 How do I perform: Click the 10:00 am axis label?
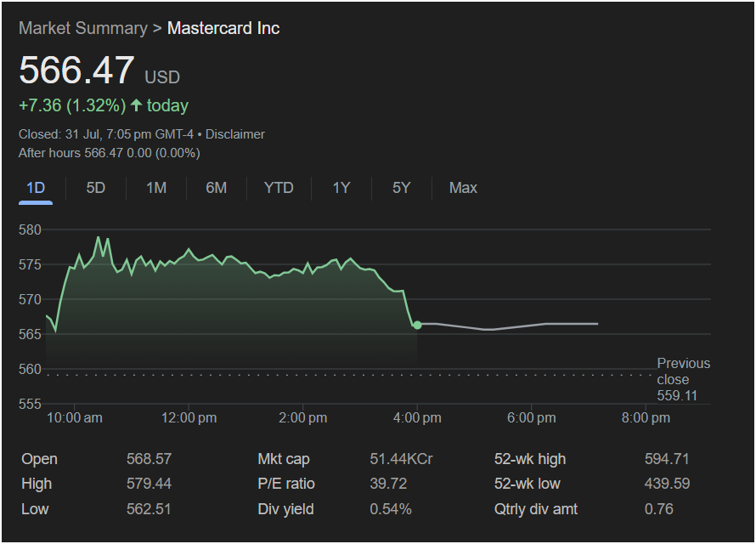(74, 417)
